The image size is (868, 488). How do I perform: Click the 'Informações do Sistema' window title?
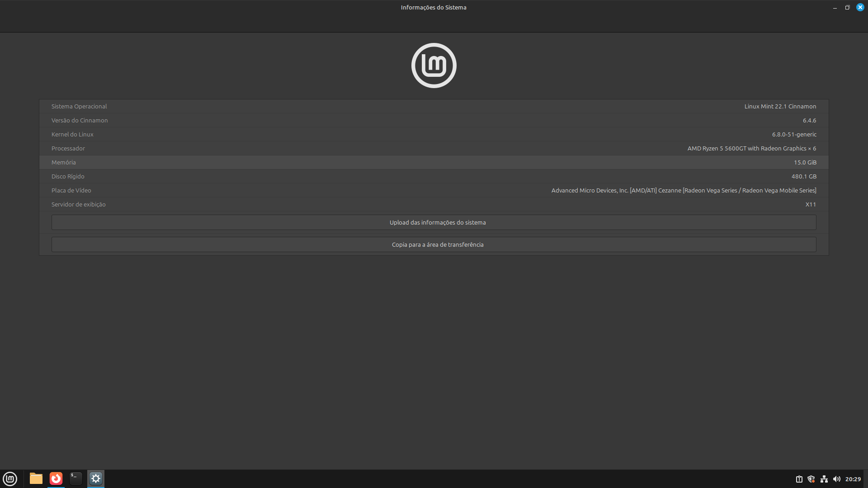coord(434,7)
